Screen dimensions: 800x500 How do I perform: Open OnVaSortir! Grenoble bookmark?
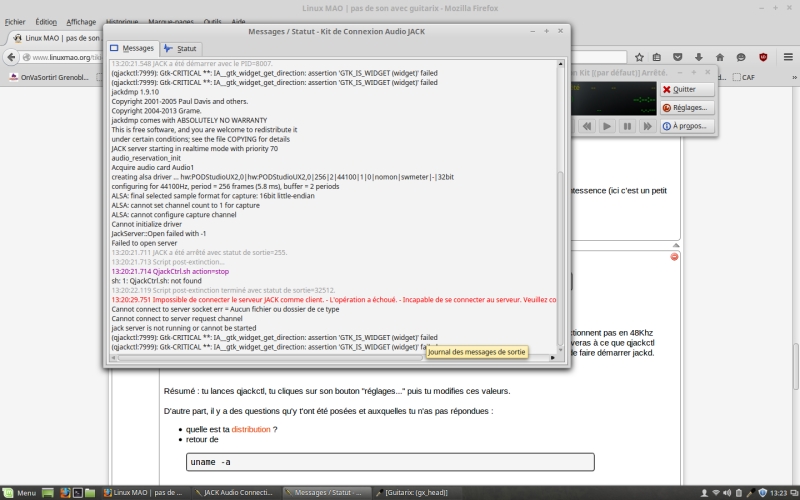[x=49, y=78]
